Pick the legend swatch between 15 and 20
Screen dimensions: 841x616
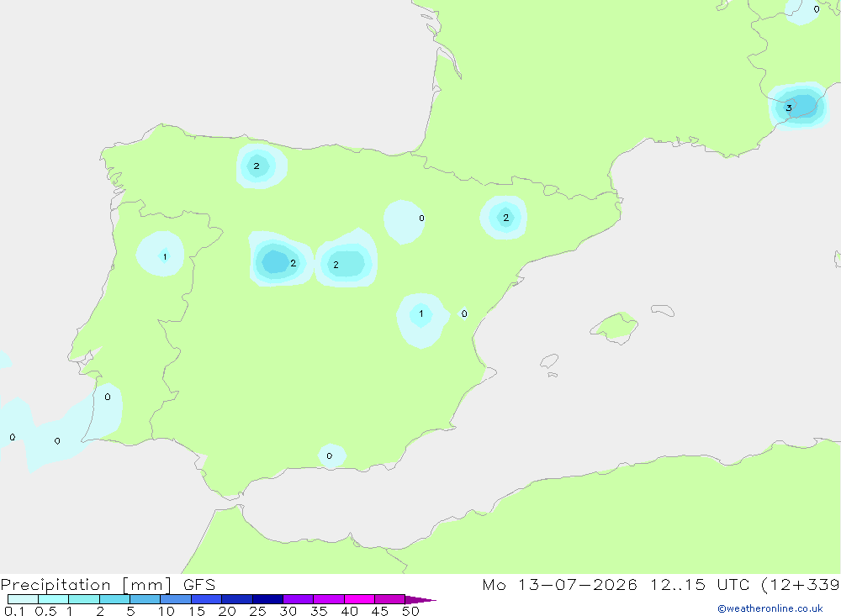pos(206,599)
